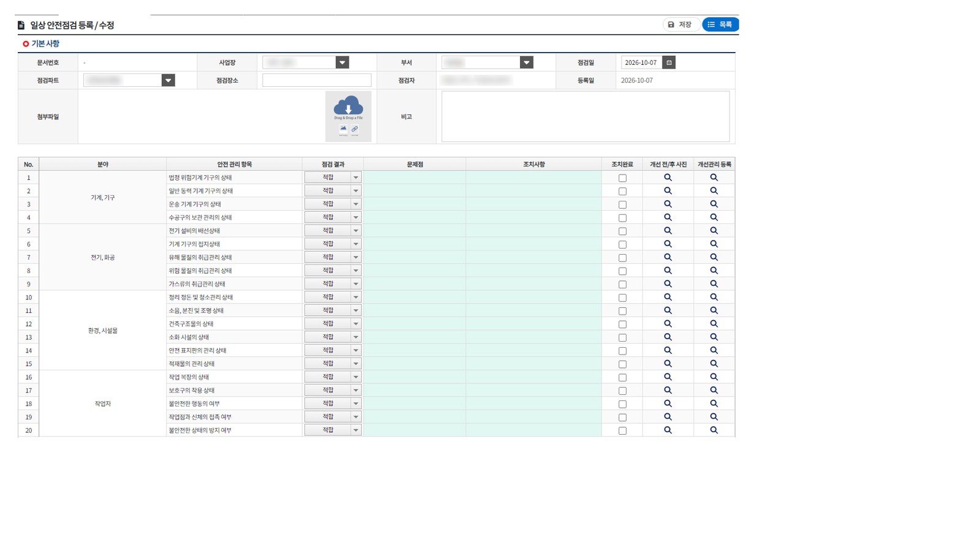
Task: Click the 조치사항 cell in row 12
Action: pyautogui.click(x=533, y=324)
